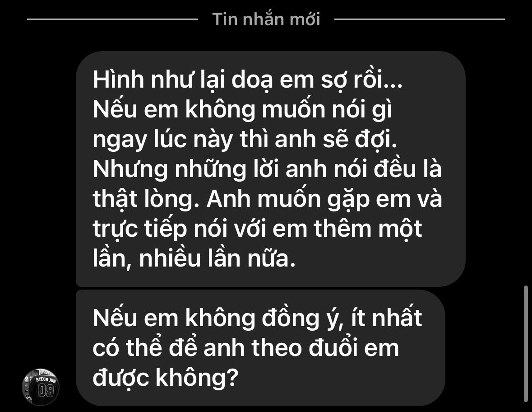Click the line "có thể để anh theo đuổi em"
532x412 pixels.
click(245, 348)
